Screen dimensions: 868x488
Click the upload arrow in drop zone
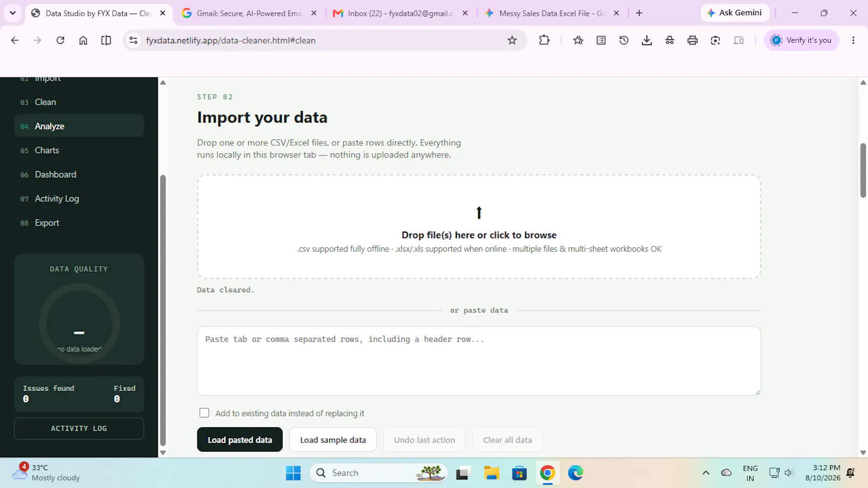click(479, 213)
